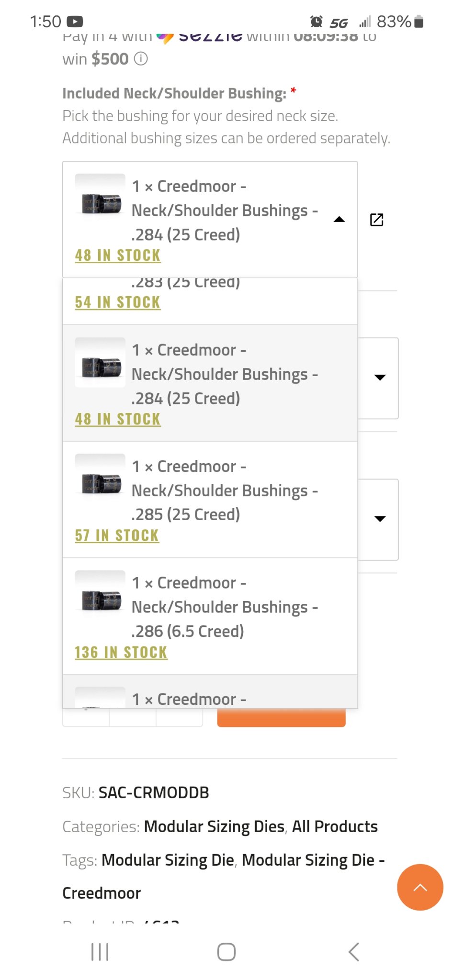Tap the YouTube status bar notification icon
This screenshot has width=453, height=980.
(x=75, y=22)
